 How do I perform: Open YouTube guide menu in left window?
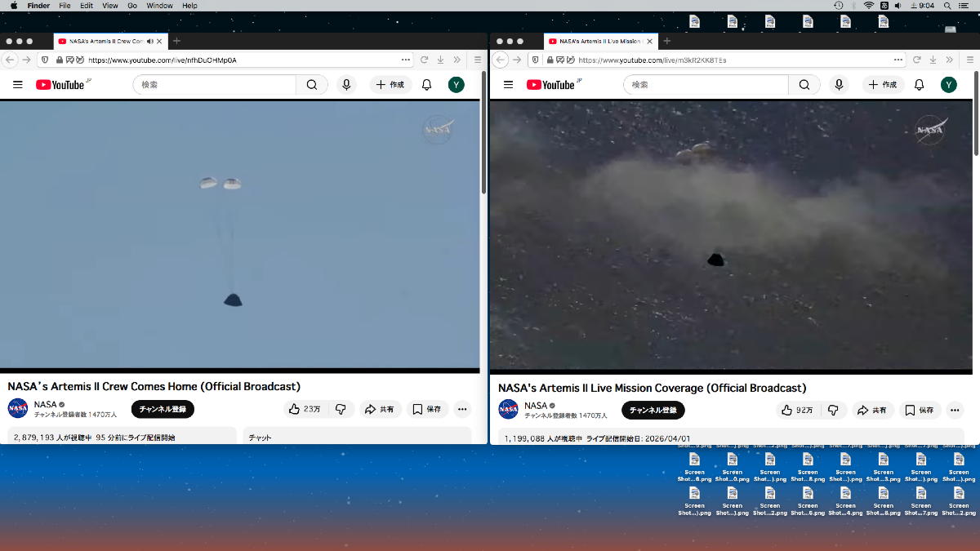(x=18, y=85)
